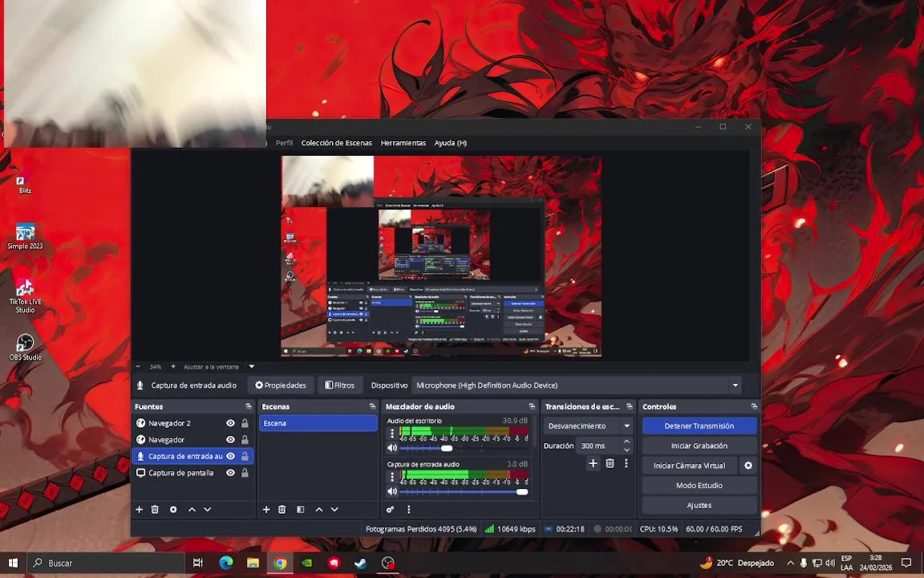Open the Colección de Escenas menu
Screen dimensions: 924x578
(337, 143)
